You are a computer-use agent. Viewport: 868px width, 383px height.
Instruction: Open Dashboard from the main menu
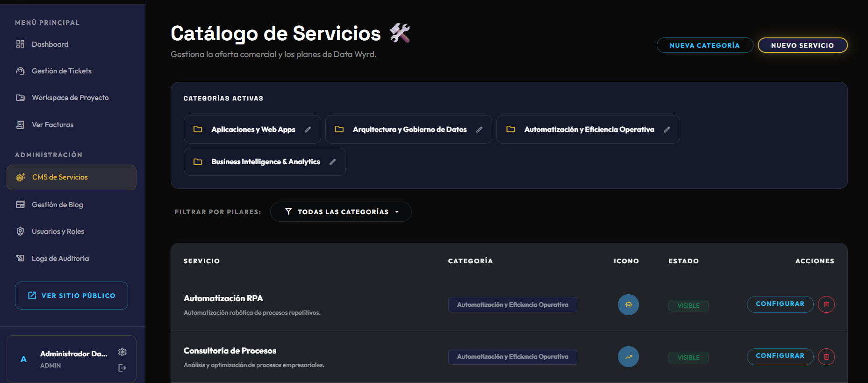coord(50,44)
